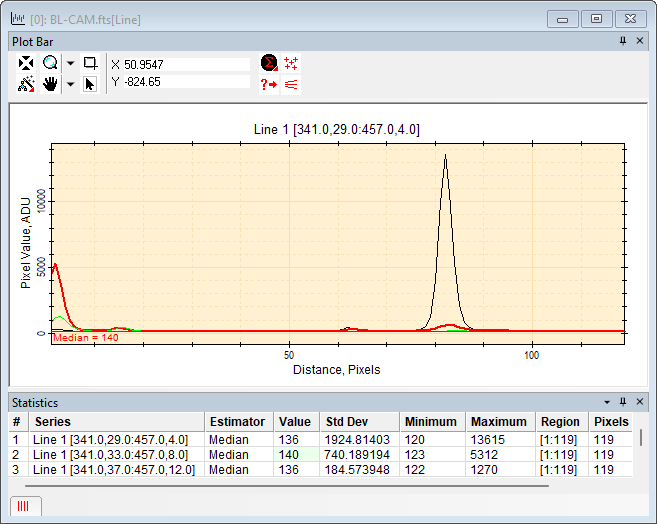This screenshot has width=657, height=524.
Task: Click the red sigma statistics icon
Action: 268,63
